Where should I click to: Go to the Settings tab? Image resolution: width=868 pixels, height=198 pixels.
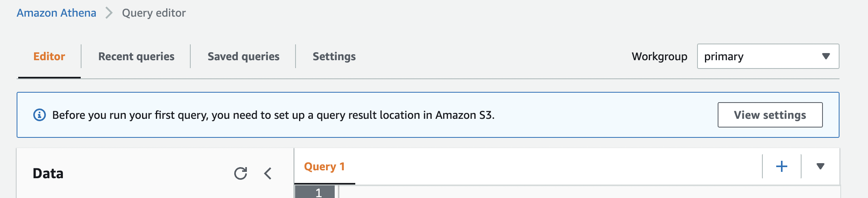point(334,57)
